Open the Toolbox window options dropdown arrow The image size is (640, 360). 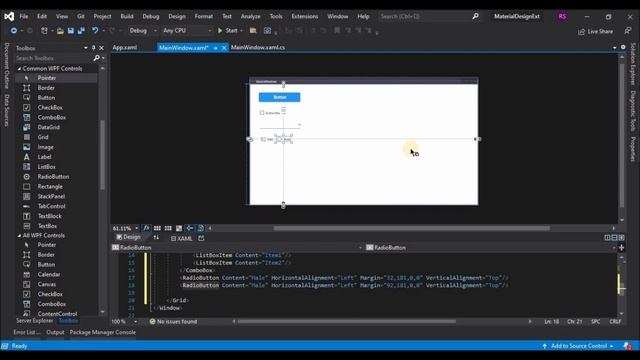point(86,48)
